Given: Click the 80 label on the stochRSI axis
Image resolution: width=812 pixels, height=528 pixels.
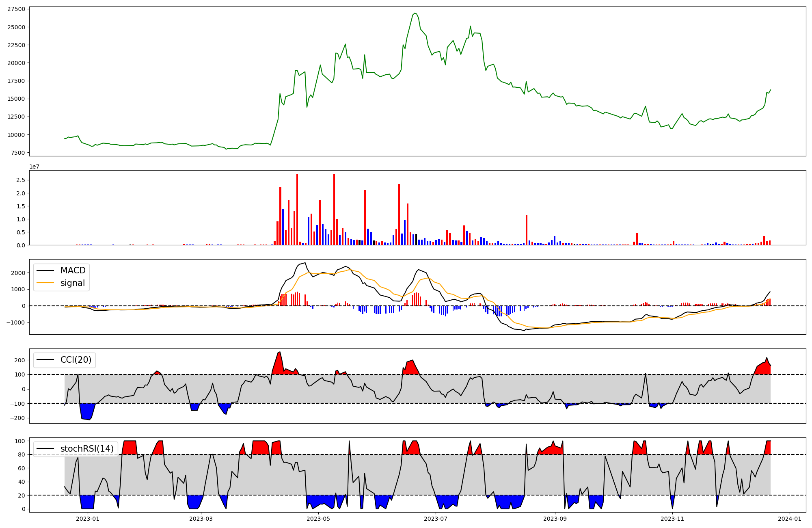Looking at the screenshot, I should point(22,454).
